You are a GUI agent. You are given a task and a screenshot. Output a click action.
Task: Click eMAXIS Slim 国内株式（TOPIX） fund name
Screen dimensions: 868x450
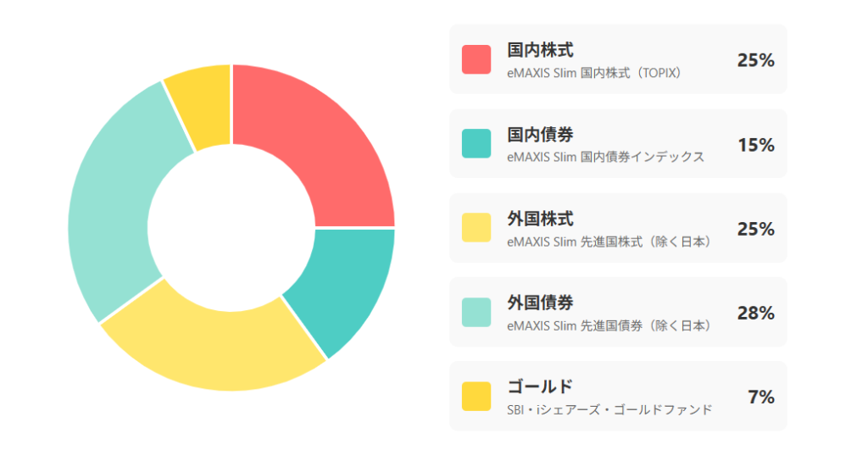coord(594,73)
